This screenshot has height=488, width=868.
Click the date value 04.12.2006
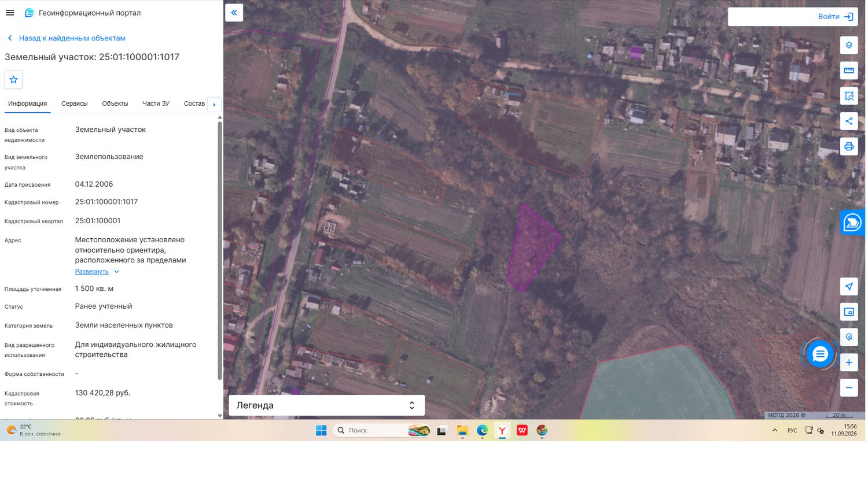(94, 184)
